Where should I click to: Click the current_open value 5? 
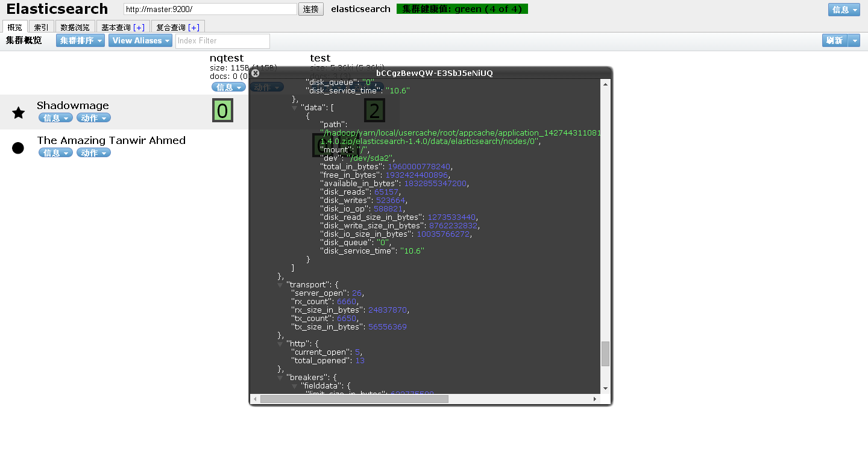point(357,352)
